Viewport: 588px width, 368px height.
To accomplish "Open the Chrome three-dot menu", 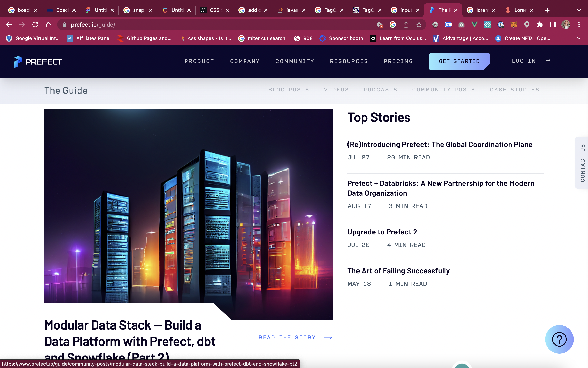I will click(x=579, y=25).
